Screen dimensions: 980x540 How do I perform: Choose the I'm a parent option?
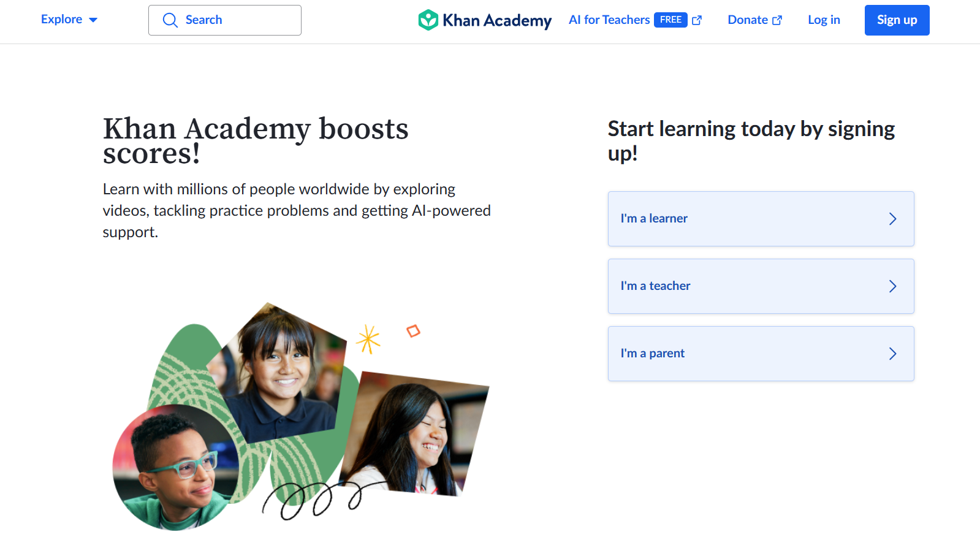[761, 354]
